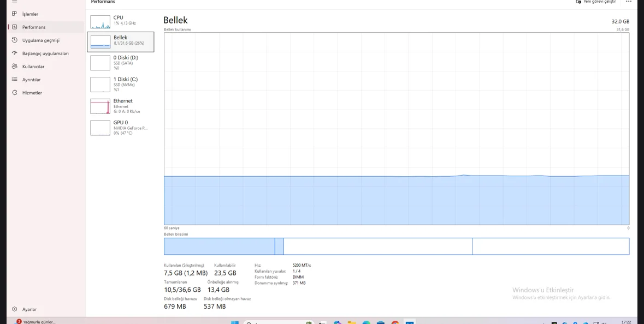Click the Donanıma ayrılmış: label

tap(271, 283)
